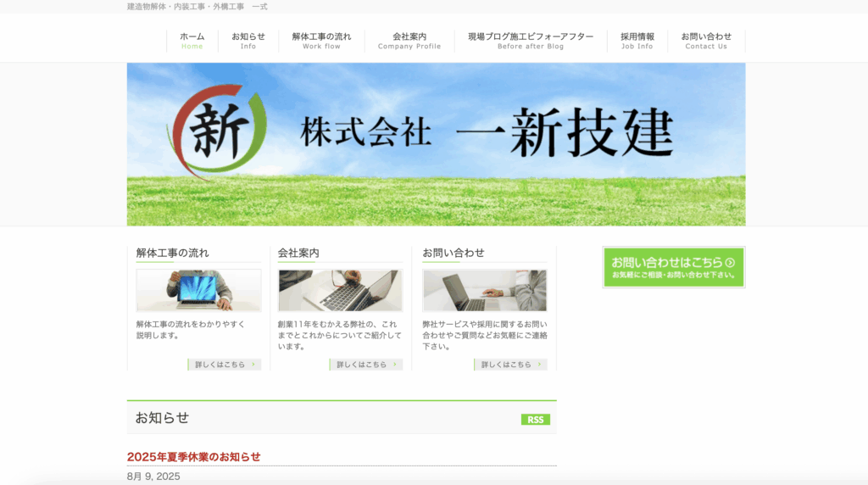
Task: Click the text starting 弊社サービスや採用に関する
Action: coord(485,335)
